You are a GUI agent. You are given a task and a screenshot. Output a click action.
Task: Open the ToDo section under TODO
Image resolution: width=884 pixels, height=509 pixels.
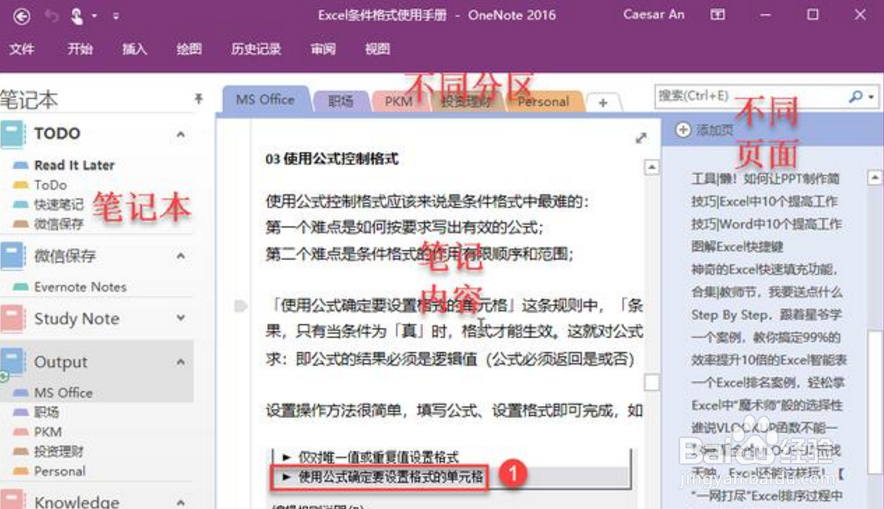point(50,185)
